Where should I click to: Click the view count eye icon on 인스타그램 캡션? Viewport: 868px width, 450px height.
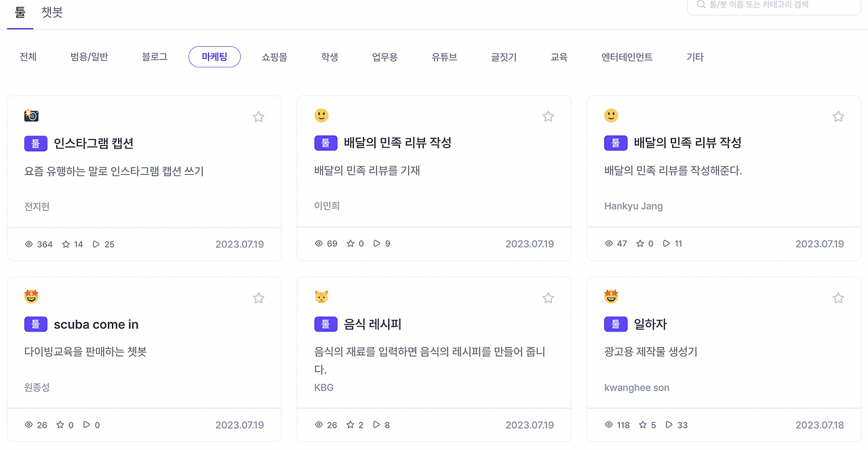(x=28, y=244)
